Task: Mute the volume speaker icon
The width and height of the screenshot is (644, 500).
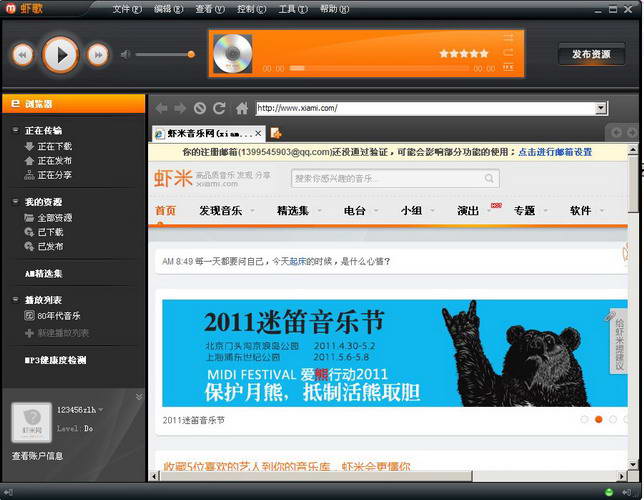Action: pyautogui.click(x=125, y=54)
